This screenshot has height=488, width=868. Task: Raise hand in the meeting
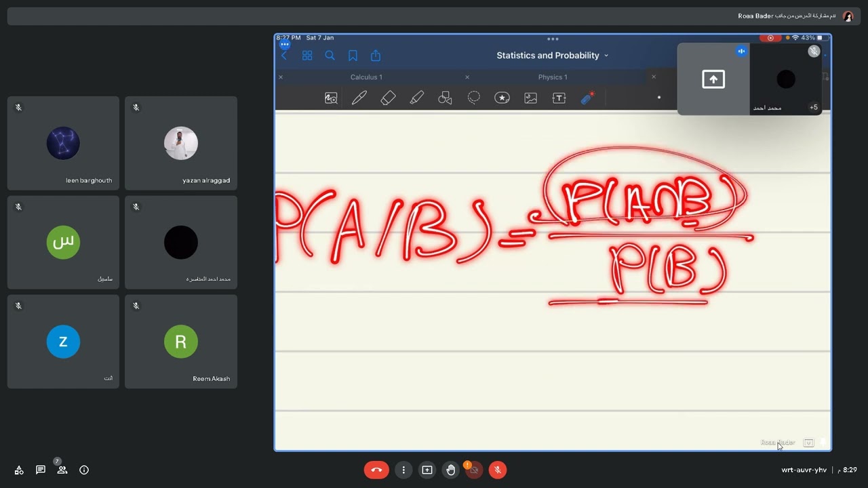click(451, 470)
